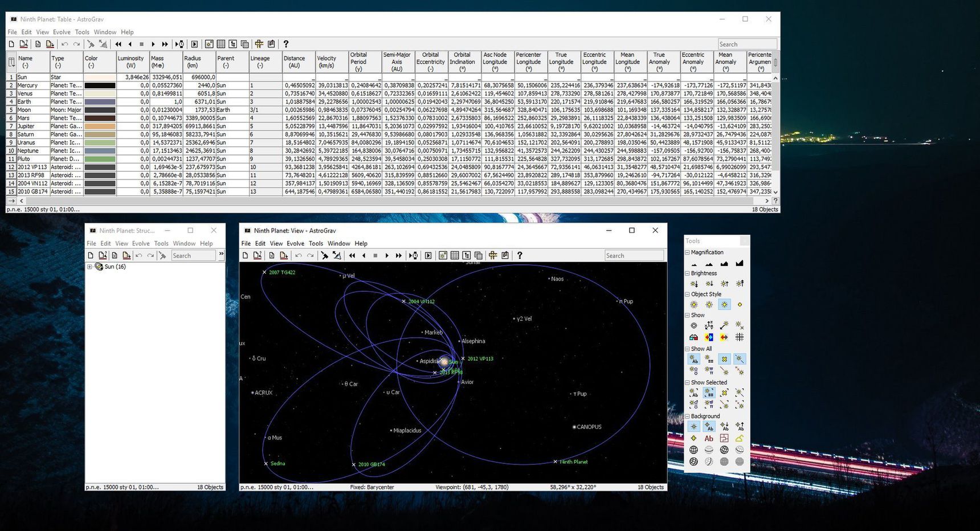Open Tools menu in the View window
The height and width of the screenshot is (531, 980).
point(316,243)
